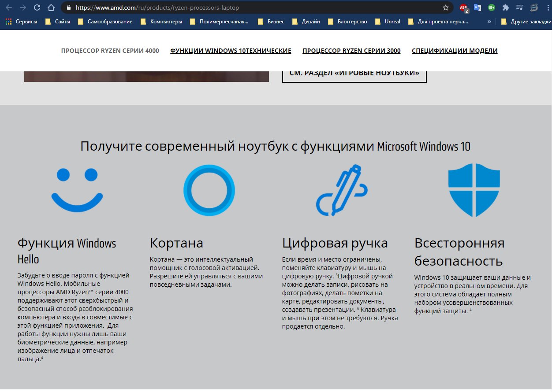Click the Функция Windows Hello heading

point(67,251)
